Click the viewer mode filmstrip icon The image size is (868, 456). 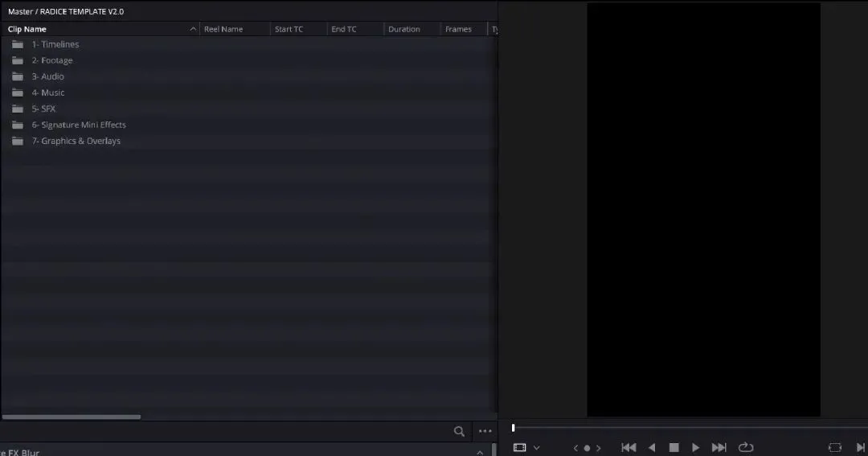coord(519,447)
